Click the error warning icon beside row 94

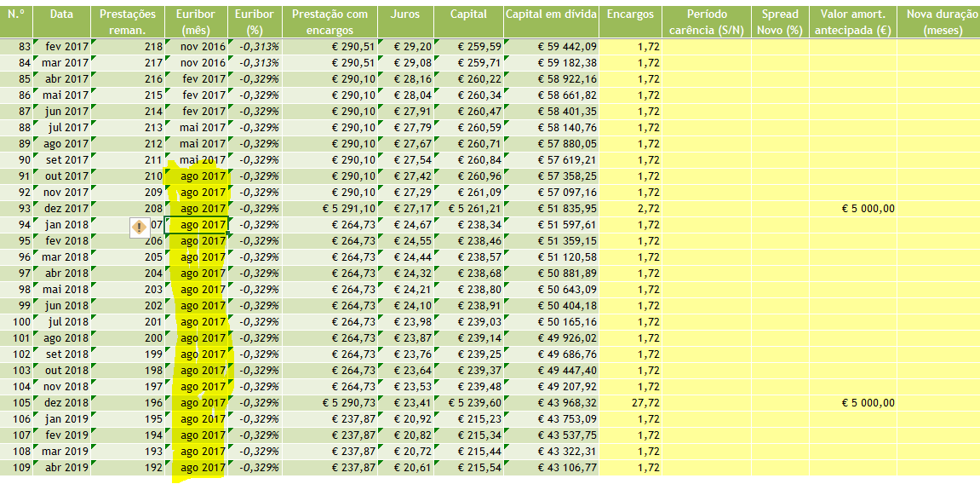[139, 227]
